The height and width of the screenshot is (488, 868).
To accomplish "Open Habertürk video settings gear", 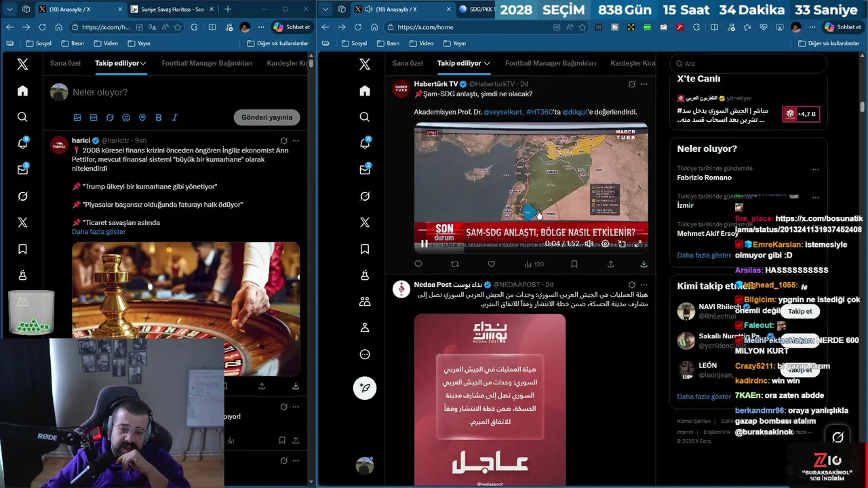I will click(606, 244).
